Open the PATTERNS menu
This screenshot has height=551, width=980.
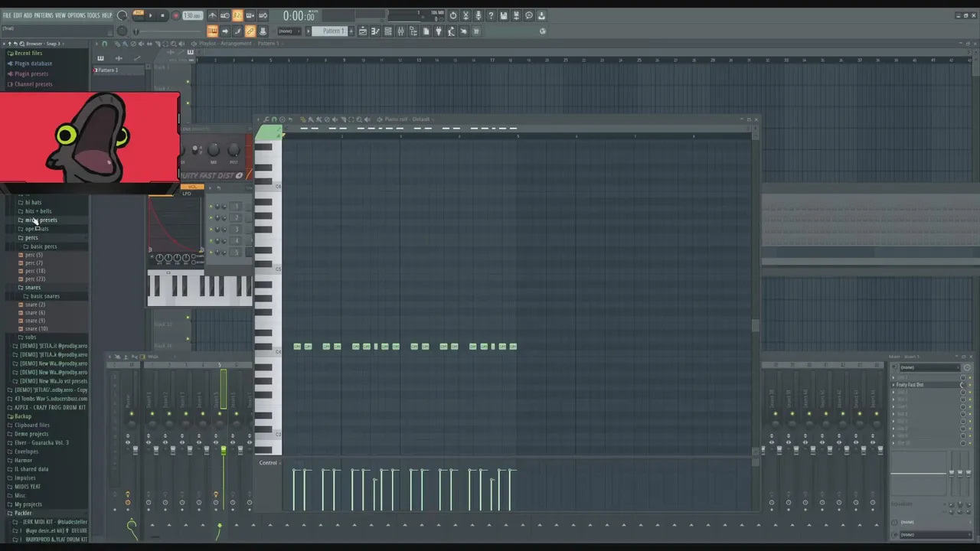pos(44,15)
